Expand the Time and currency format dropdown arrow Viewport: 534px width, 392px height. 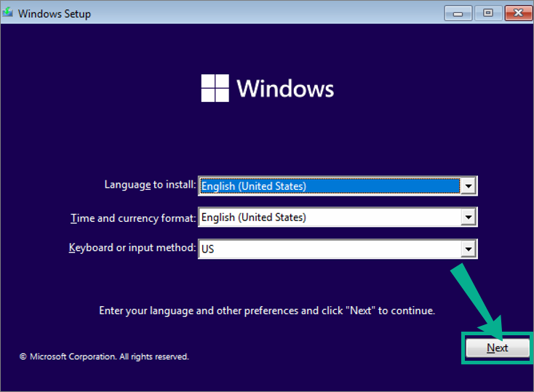[x=469, y=217]
